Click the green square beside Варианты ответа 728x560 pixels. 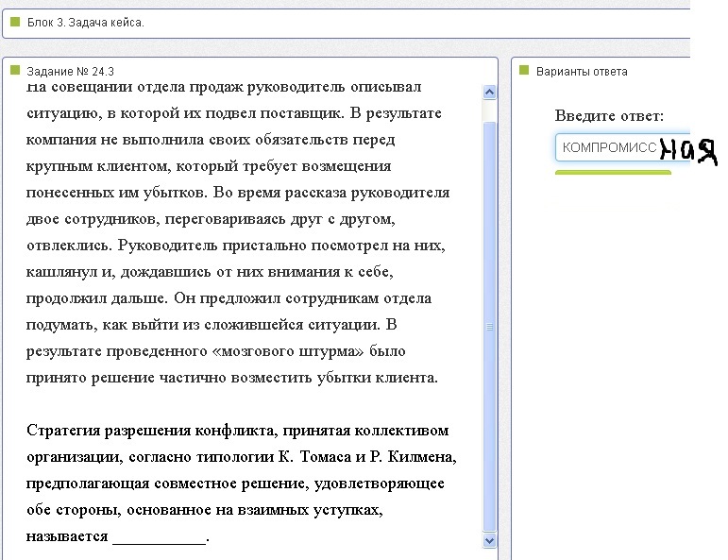pyautogui.click(x=524, y=70)
